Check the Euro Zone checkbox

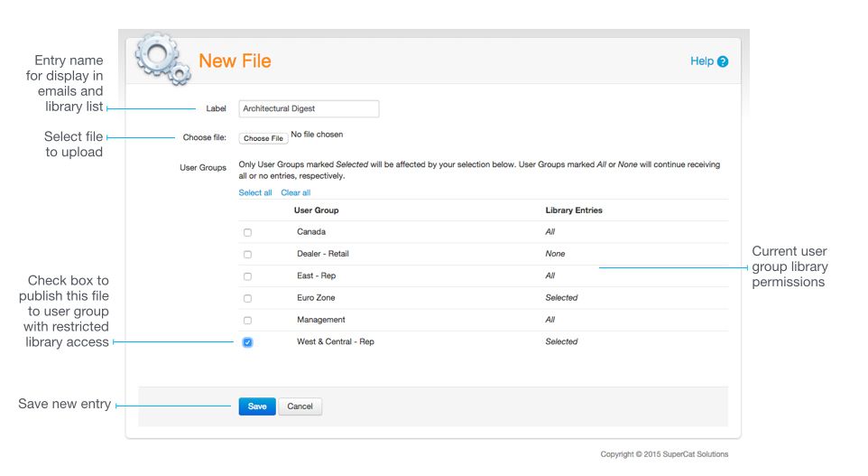coord(247,298)
